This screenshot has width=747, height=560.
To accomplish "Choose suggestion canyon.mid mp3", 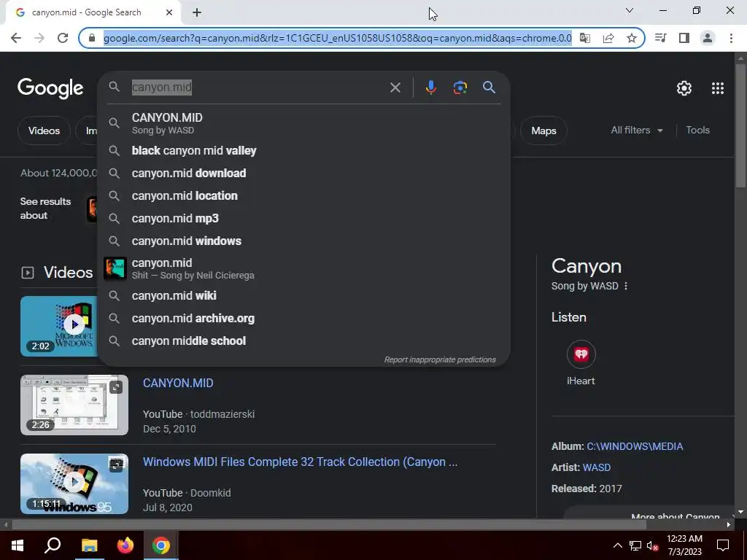I will pos(304,219).
